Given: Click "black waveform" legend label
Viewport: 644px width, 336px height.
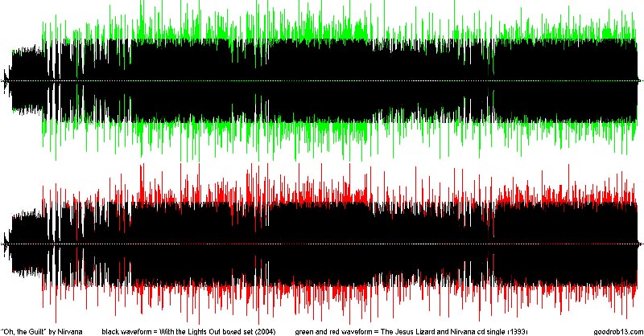Looking at the screenshot, I should 130,331.
